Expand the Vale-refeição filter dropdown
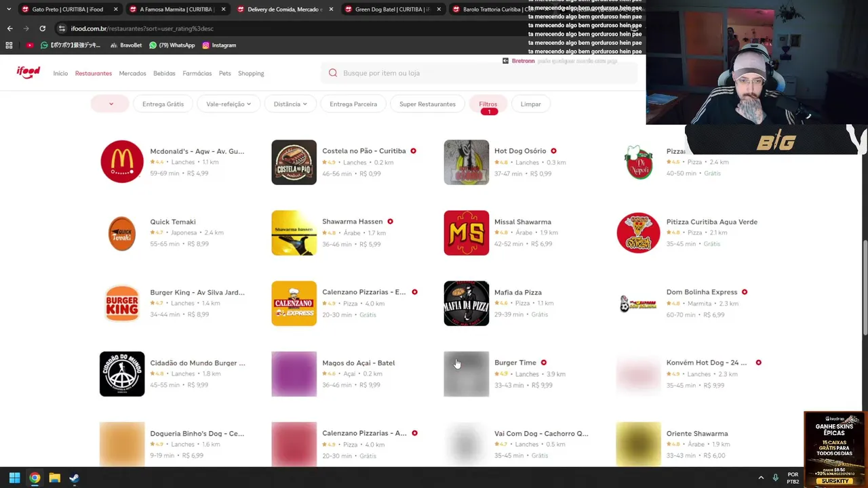Viewport: 868px width, 488px height. pyautogui.click(x=229, y=104)
